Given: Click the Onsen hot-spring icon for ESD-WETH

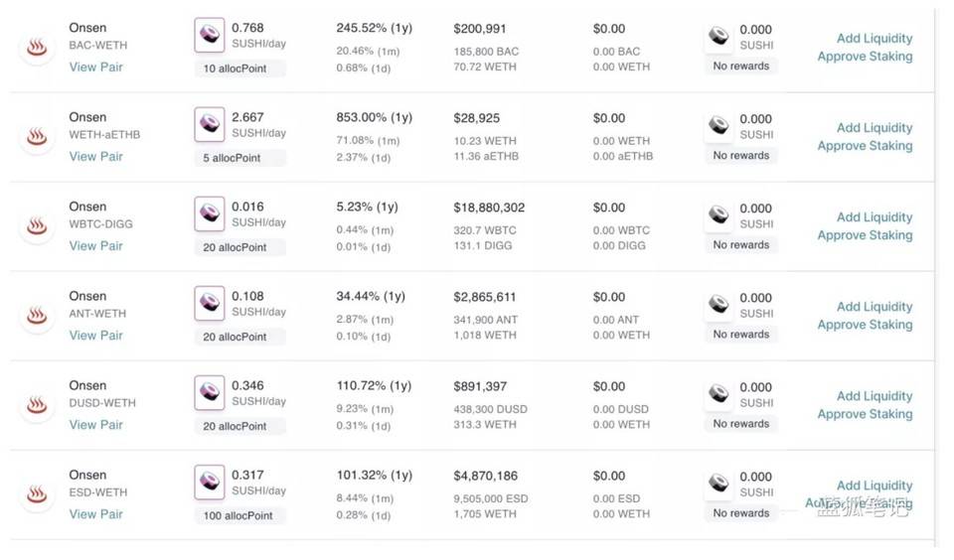Looking at the screenshot, I should coord(37,493).
